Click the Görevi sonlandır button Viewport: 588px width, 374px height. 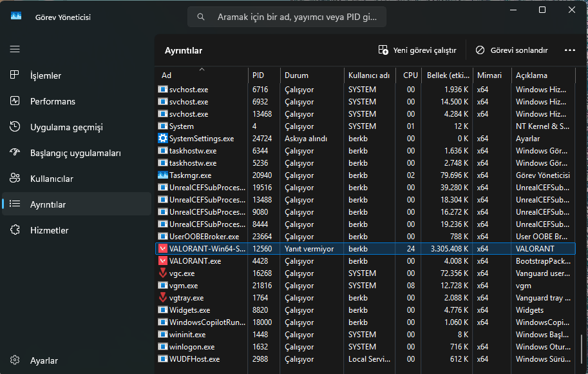click(511, 50)
